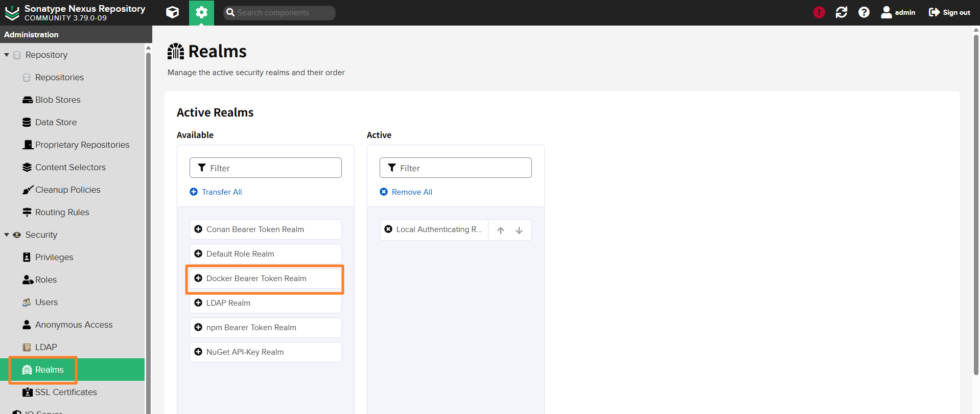The image size is (980, 414).
Task: Click the Anonymous Access person icon
Action: [27, 325]
